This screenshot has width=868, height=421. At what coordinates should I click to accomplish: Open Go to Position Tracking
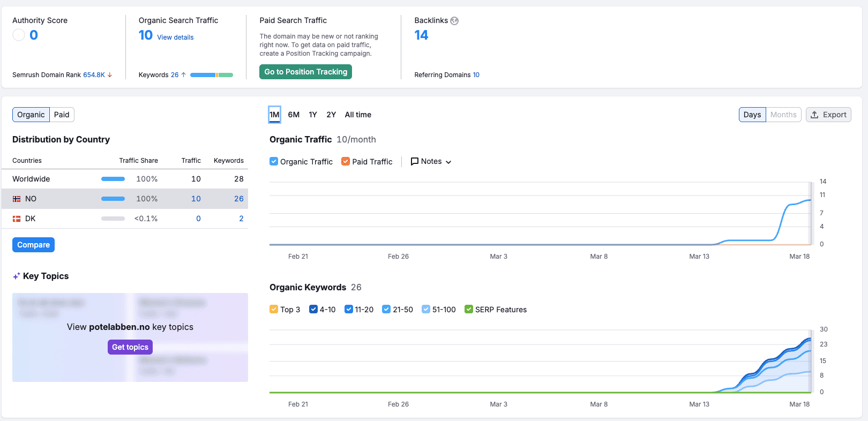(x=305, y=72)
